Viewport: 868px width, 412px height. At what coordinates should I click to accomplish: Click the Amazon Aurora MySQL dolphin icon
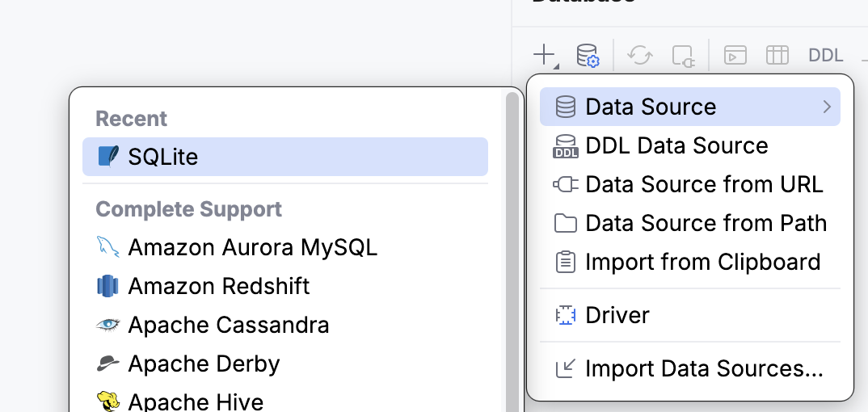[108, 246]
